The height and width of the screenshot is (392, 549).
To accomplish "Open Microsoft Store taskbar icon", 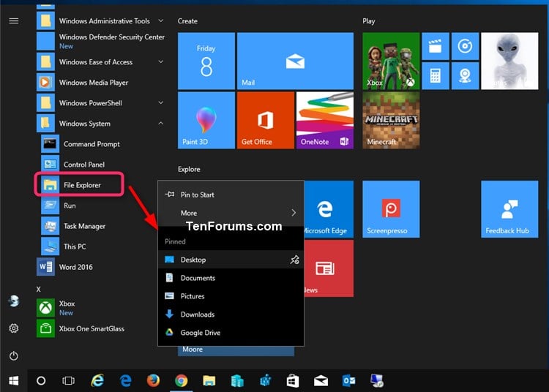I will coord(293,380).
